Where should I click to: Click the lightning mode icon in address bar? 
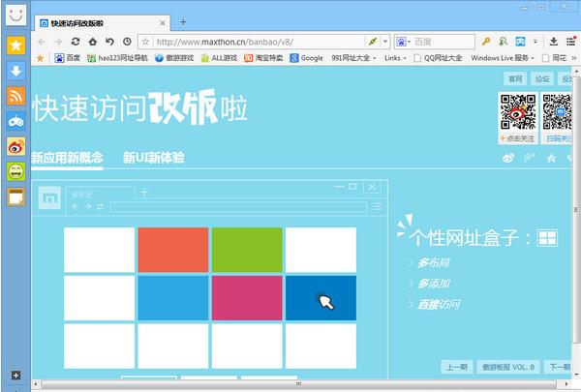coord(373,42)
